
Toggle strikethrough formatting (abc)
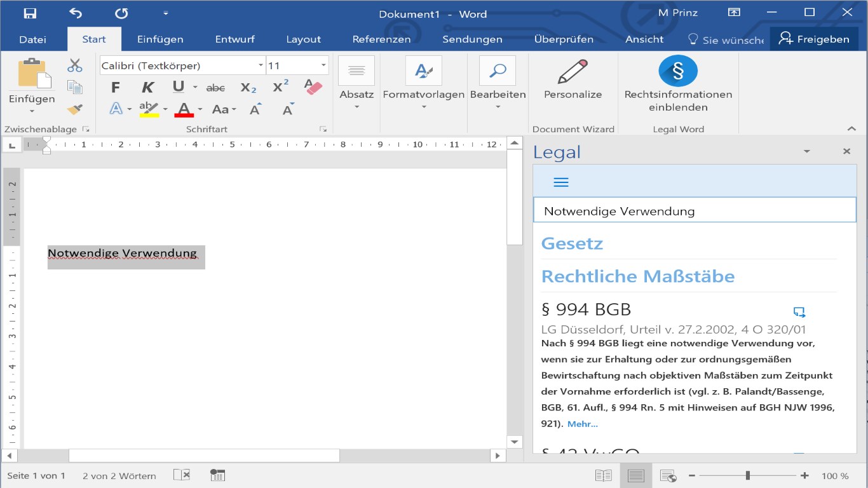coord(215,88)
